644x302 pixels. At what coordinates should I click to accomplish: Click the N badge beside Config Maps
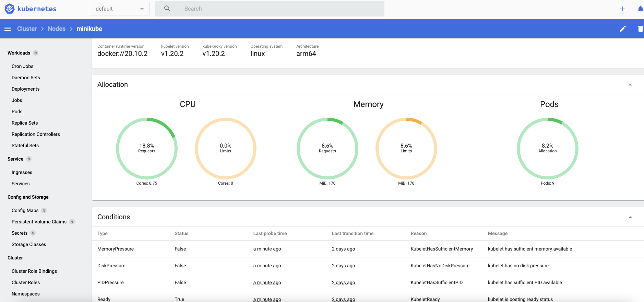tap(44, 210)
